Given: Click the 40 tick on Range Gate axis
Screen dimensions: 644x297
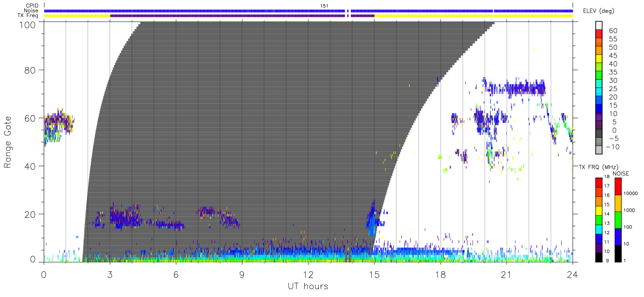Looking at the screenshot, I should click(x=31, y=166).
